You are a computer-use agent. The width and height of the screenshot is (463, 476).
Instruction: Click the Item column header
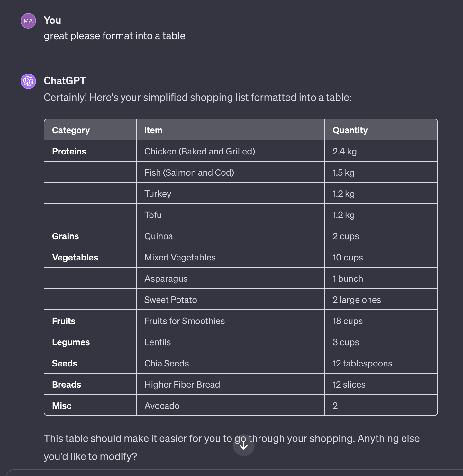[x=153, y=130]
